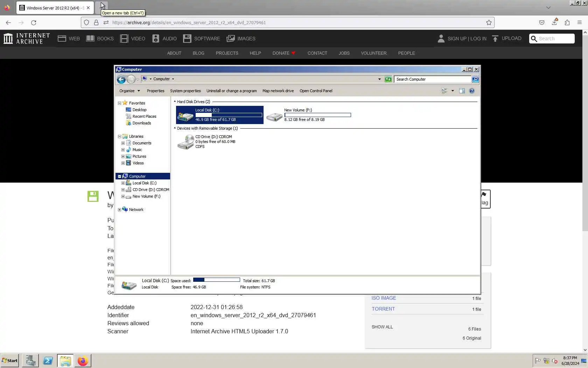The image size is (588, 368).
Task: Click the Change your view icon
Action: pos(444,91)
